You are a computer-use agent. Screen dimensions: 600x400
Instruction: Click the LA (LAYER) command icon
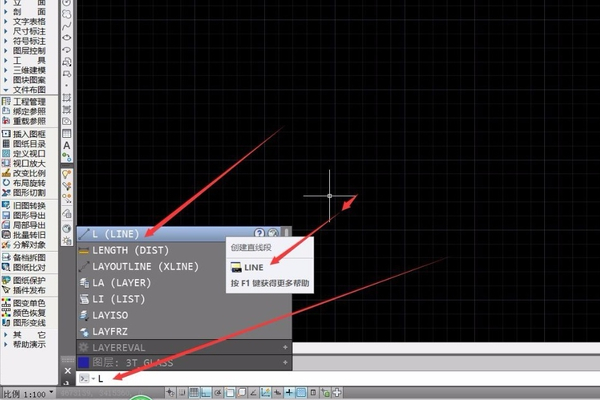[x=84, y=283]
